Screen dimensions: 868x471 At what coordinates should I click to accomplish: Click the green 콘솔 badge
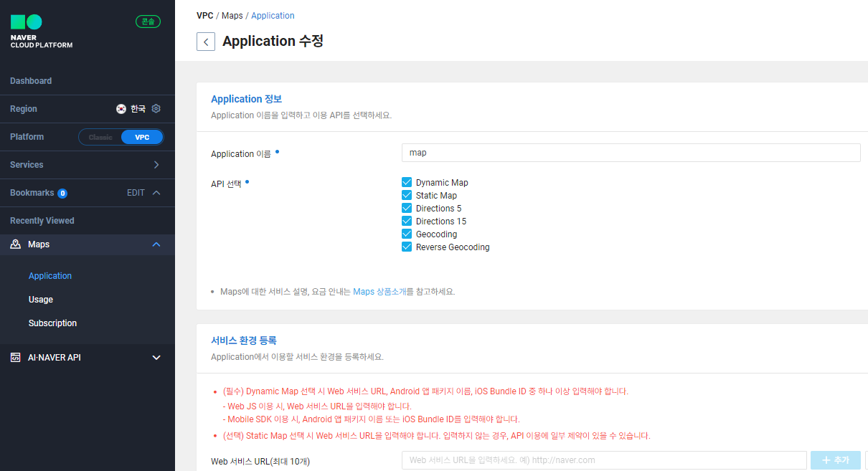click(x=148, y=22)
